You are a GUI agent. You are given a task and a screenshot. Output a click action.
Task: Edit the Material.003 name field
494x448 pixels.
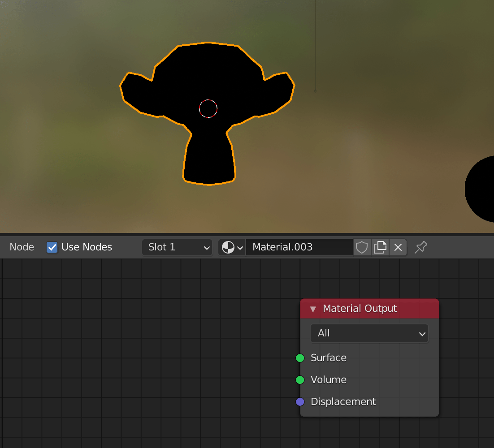(299, 247)
